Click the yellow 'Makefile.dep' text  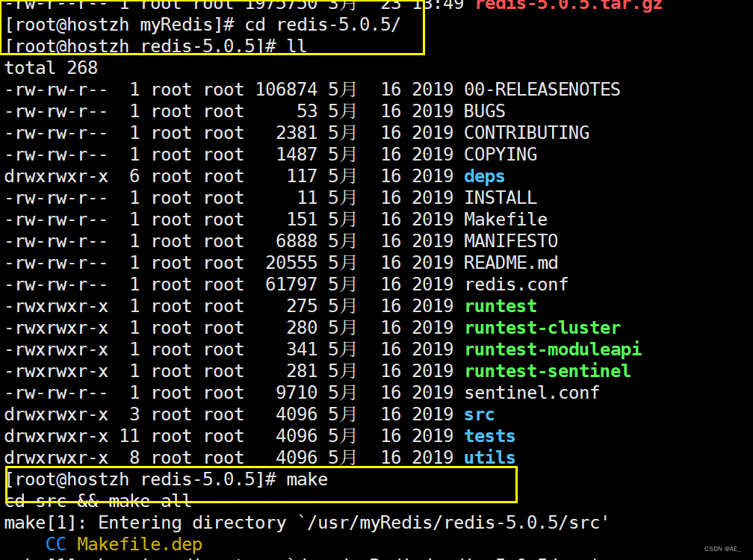[140, 545]
